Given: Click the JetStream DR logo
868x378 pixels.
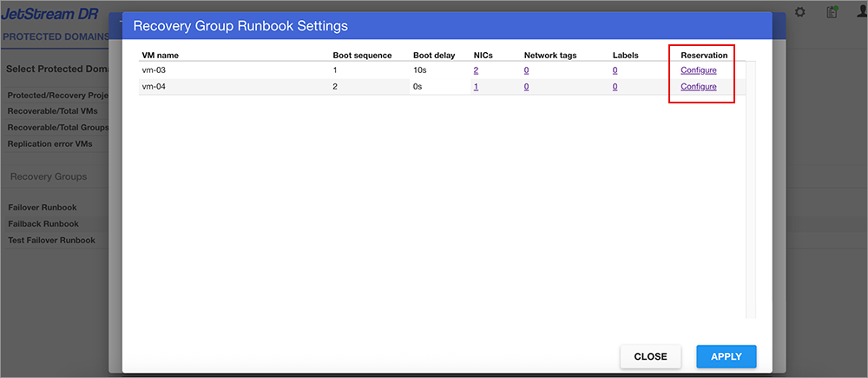Looking at the screenshot, I should click(x=50, y=14).
